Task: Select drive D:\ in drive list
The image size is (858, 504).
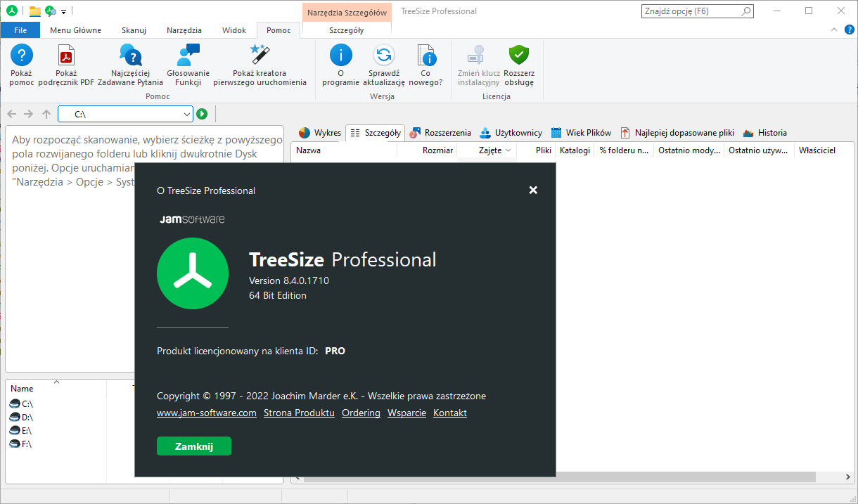Action: coord(22,418)
